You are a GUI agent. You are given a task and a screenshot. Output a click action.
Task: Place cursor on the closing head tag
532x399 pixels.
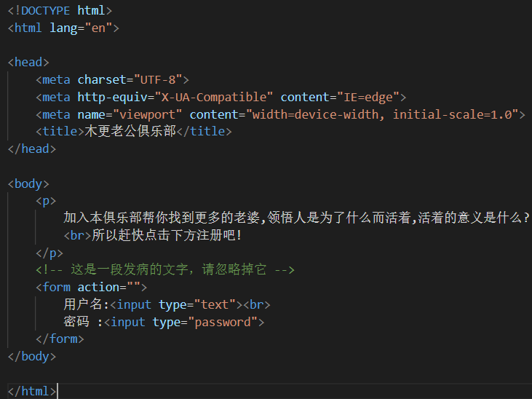[31, 149]
